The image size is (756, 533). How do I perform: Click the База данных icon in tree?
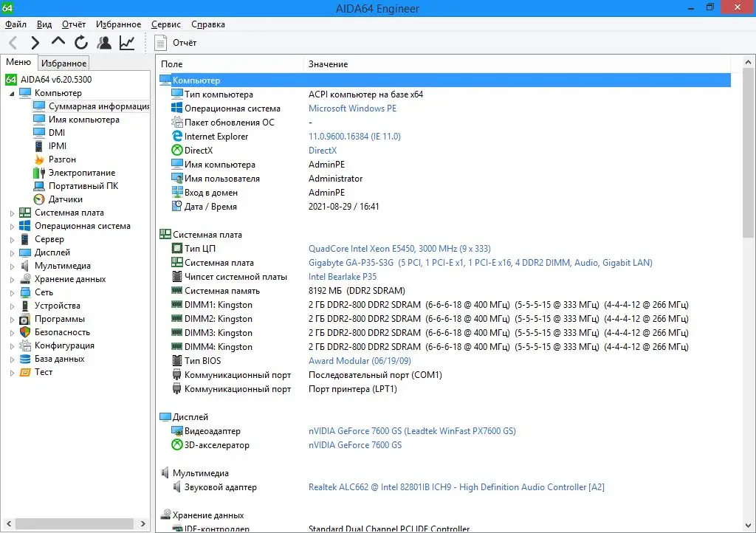25,359
